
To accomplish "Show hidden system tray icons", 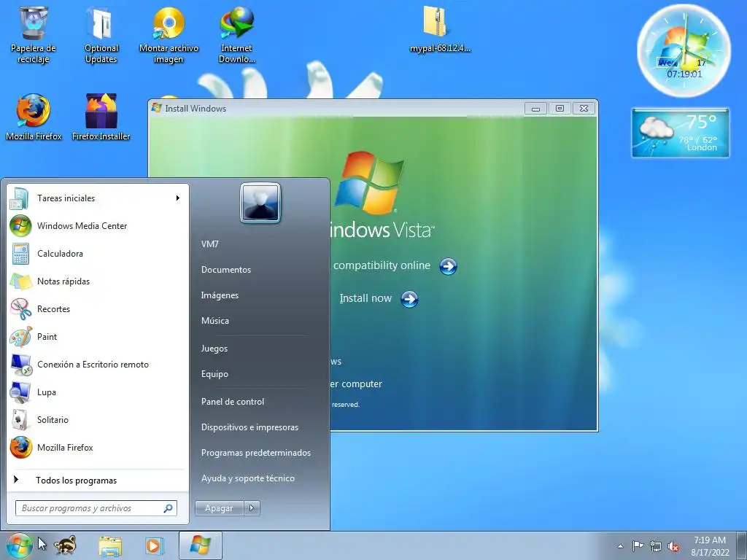I will pyautogui.click(x=620, y=546).
